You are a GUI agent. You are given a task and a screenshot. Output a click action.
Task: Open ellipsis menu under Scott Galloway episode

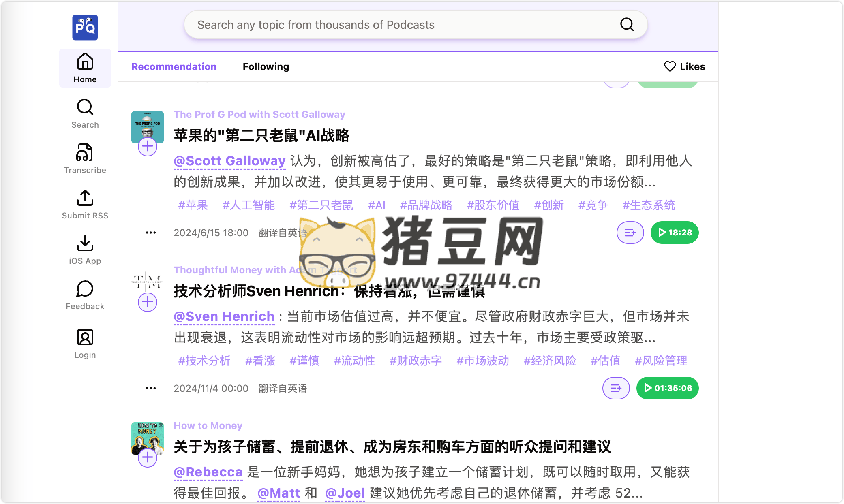[x=150, y=233]
